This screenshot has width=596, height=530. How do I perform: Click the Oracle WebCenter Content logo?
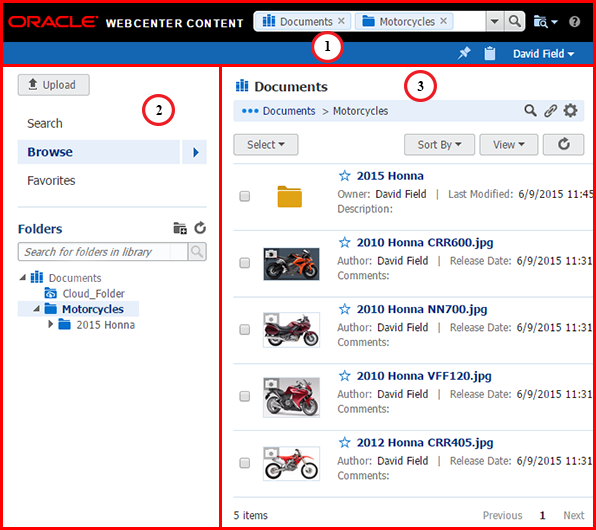click(x=126, y=22)
